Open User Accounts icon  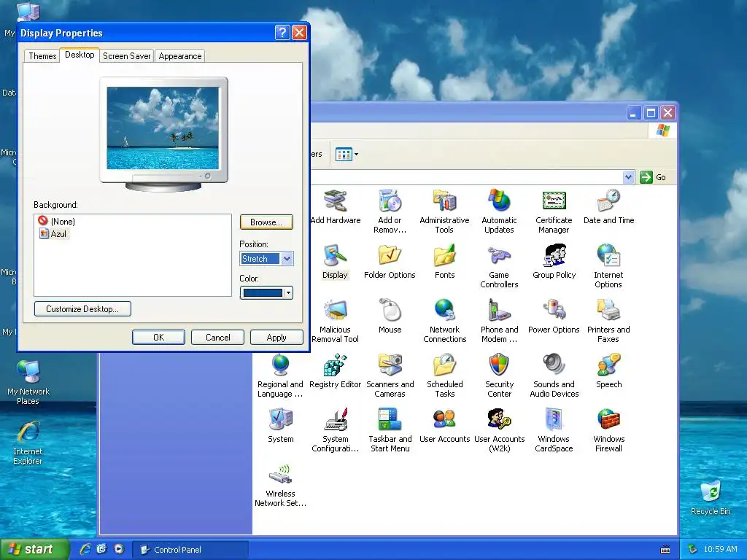tap(444, 426)
